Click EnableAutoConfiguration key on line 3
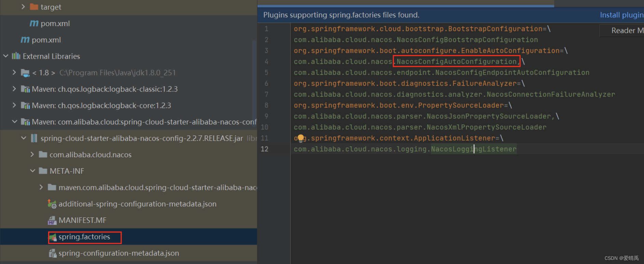This screenshot has height=264, width=644. pos(510,51)
